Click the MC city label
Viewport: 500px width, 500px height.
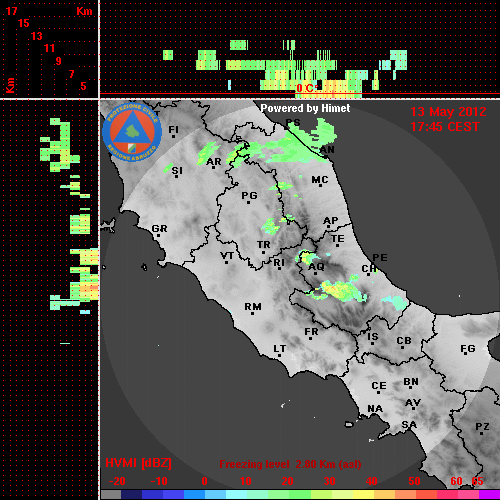point(320,180)
